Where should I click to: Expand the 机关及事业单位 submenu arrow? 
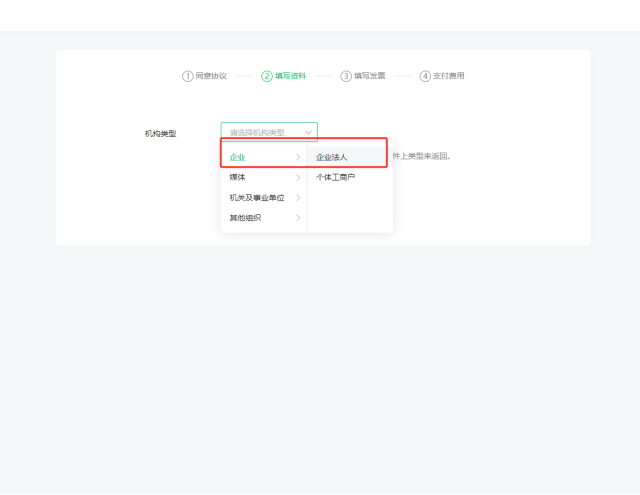point(298,198)
